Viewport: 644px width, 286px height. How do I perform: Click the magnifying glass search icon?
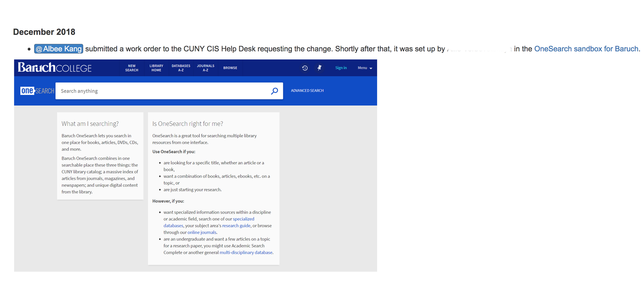[x=274, y=91]
